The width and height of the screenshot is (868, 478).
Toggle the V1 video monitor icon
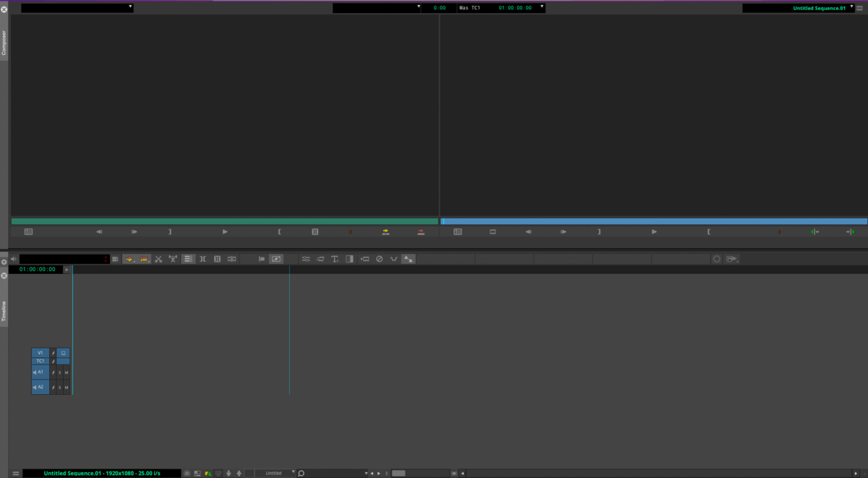tap(64, 352)
